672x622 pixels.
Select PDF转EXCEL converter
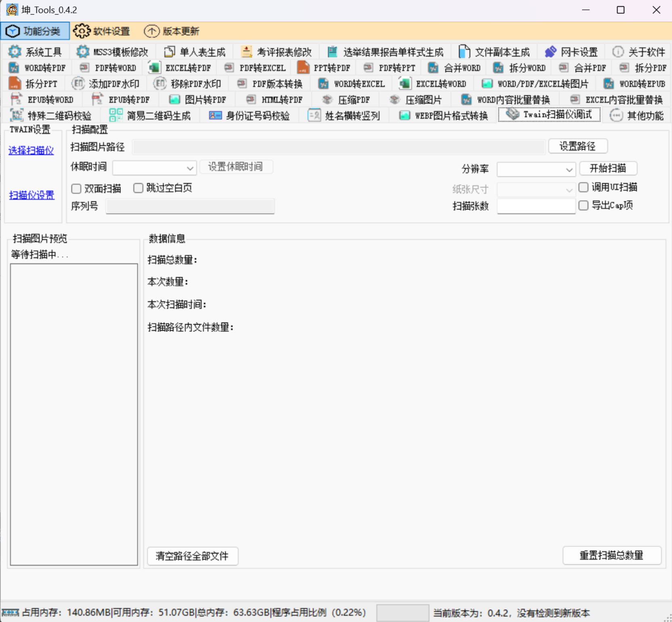tap(255, 67)
